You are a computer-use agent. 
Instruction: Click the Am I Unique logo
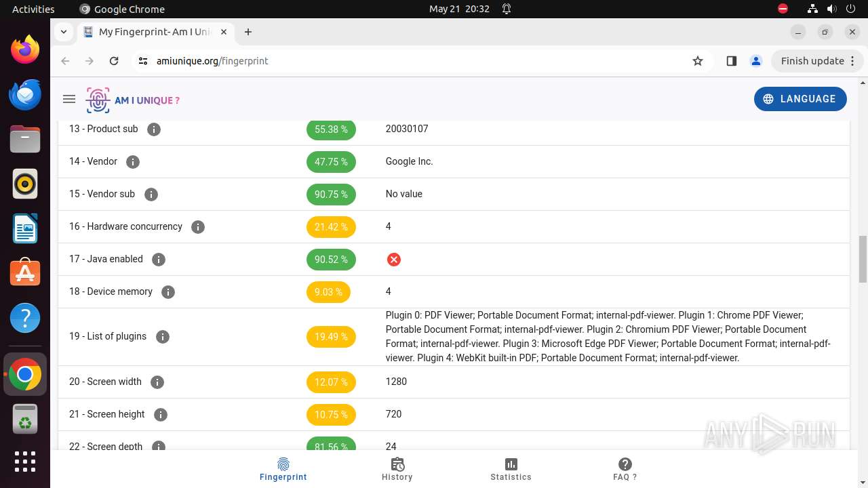(133, 100)
